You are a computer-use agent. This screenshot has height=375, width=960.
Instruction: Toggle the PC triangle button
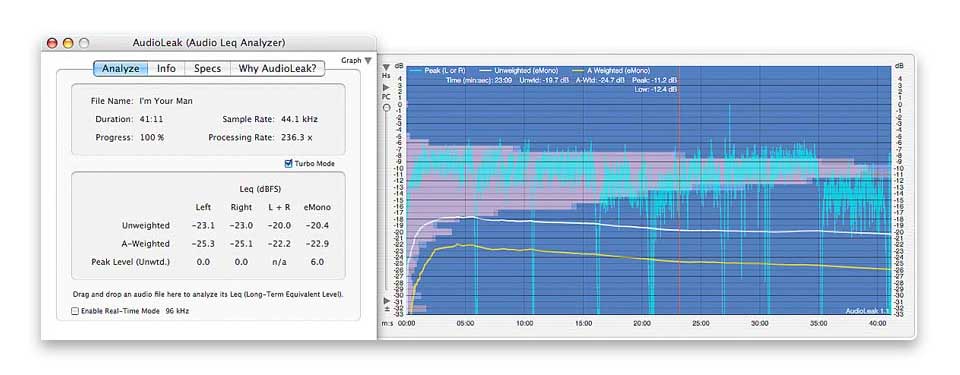click(x=386, y=88)
